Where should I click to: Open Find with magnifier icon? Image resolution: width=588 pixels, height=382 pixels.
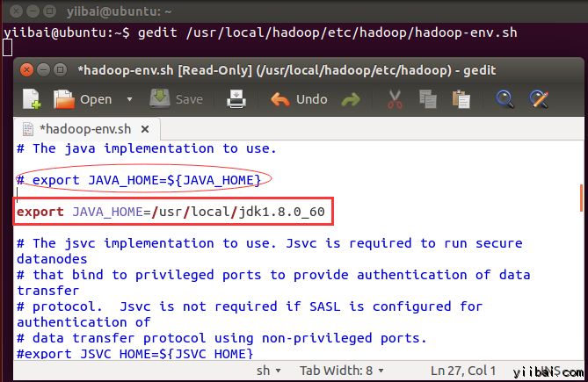coord(505,99)
